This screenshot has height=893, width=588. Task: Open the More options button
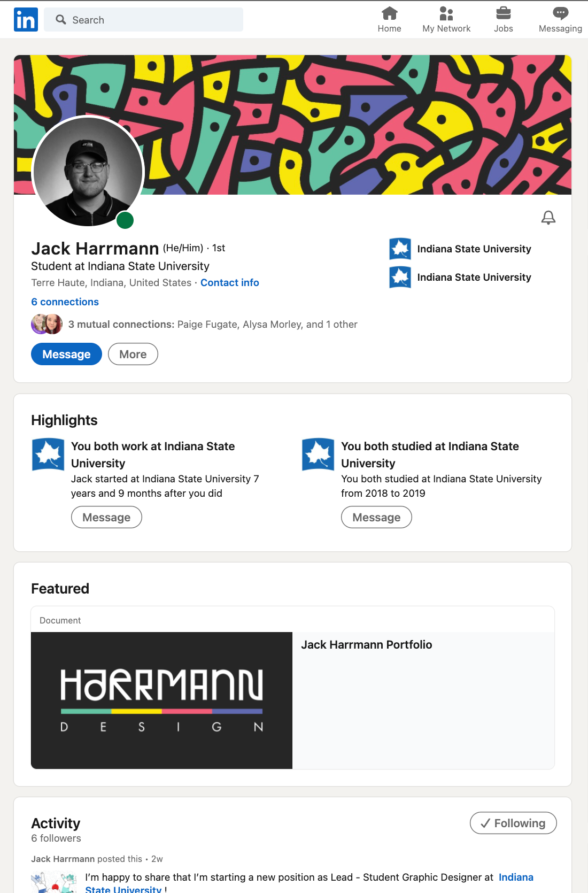point(133,354)
